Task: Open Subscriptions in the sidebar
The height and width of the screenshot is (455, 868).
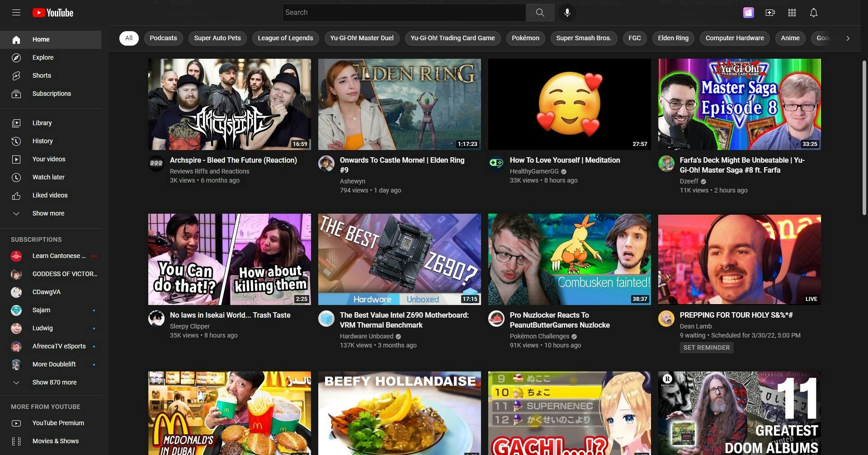Action: [x=51, y=94]
